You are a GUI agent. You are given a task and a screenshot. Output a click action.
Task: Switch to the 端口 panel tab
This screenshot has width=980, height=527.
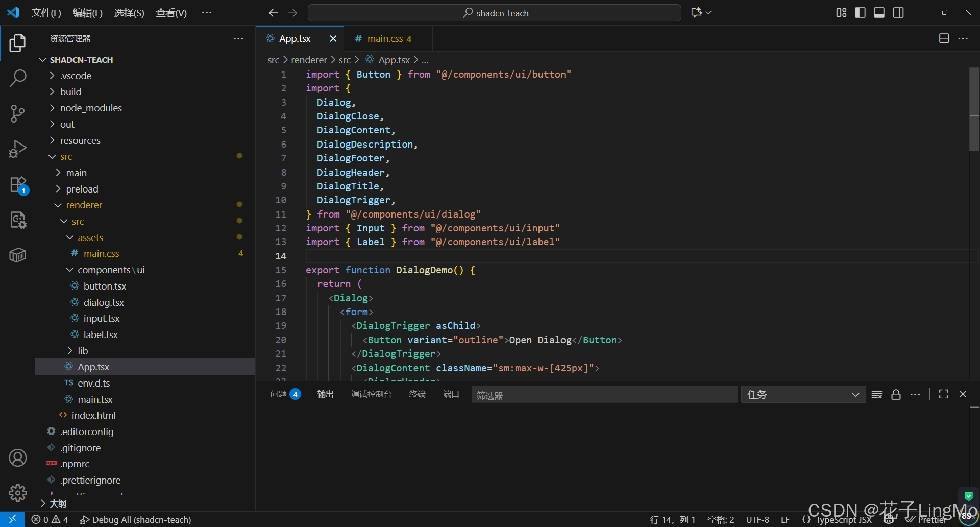451,394
